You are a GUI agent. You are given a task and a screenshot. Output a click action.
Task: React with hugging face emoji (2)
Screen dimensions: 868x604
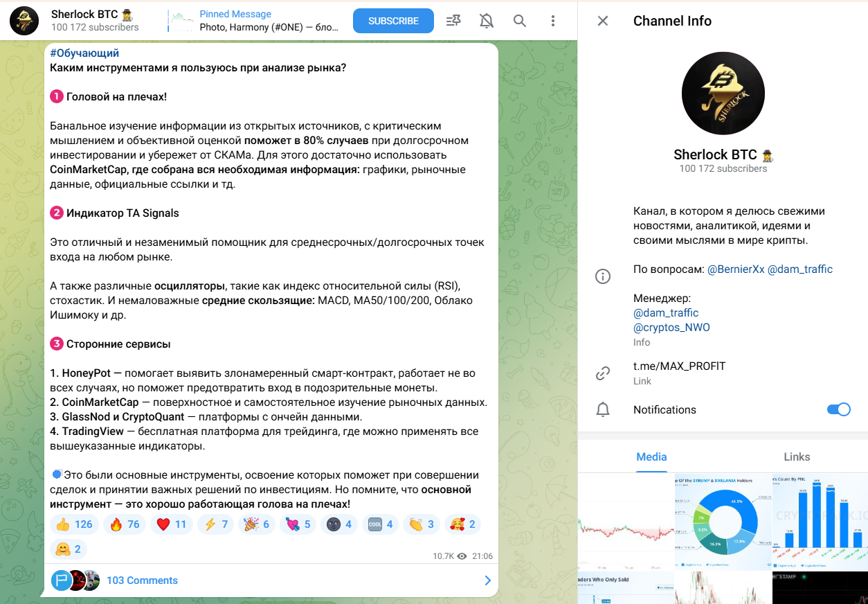point(69,549)
